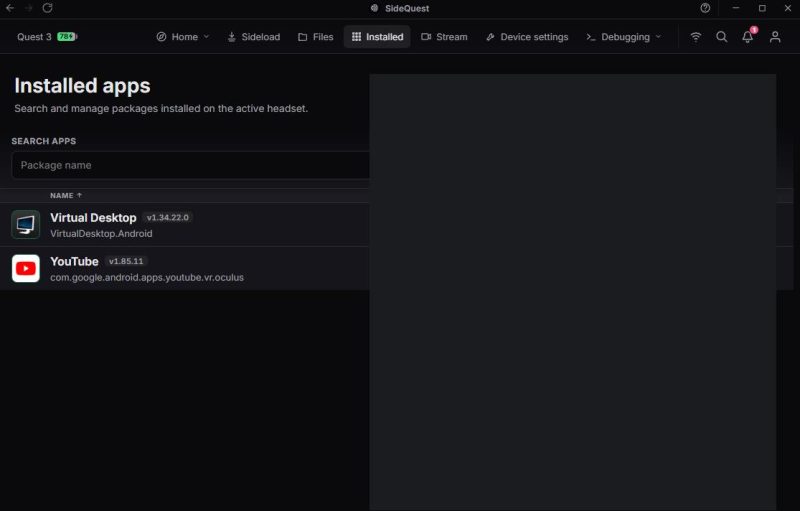Reload the page with the refresh icon
800x511 pixels.
pos(47,8)
